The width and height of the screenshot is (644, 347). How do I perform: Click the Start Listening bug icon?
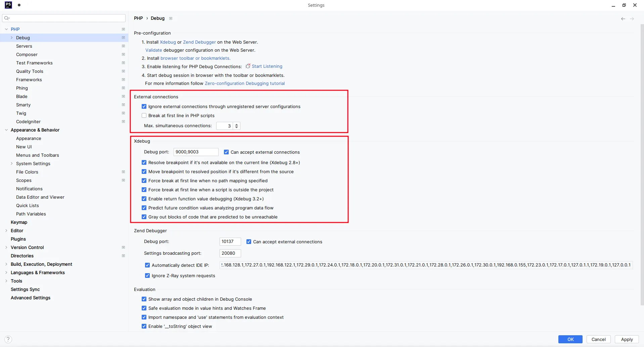[248, 66]
